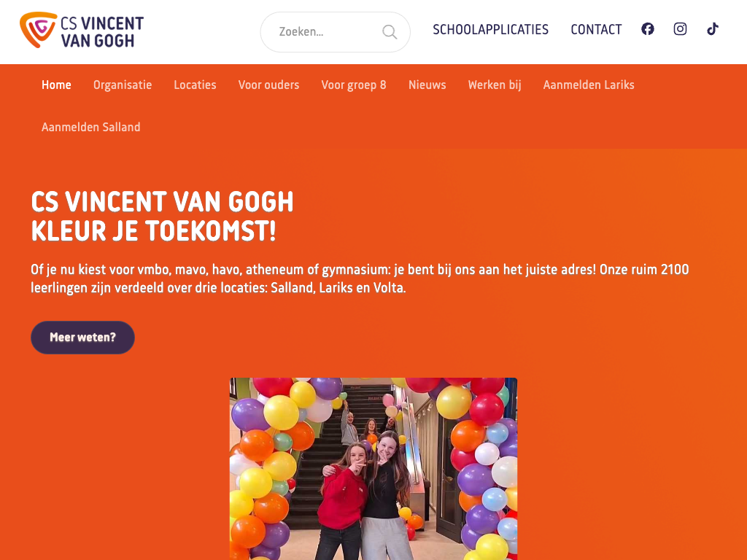Open the Voor groep 8 menu
The height and width of the screenshot is (560, 747).
(x=354, y=85)
